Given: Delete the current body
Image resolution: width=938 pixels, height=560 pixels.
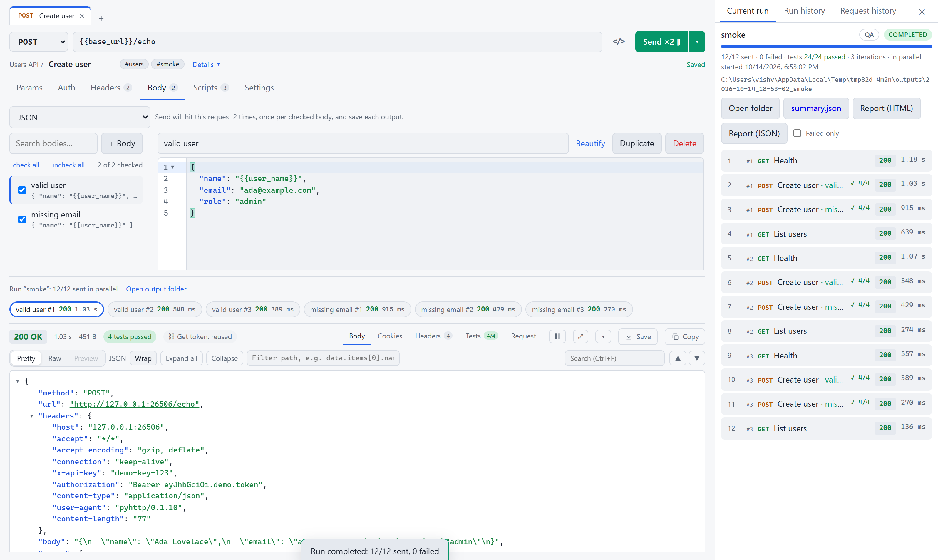Looking at the screenshot, I should point(684,143).
